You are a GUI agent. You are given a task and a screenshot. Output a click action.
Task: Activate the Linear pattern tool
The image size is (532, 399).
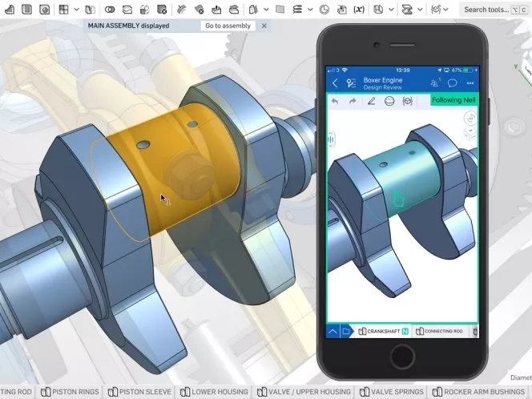tap(63, 10)
